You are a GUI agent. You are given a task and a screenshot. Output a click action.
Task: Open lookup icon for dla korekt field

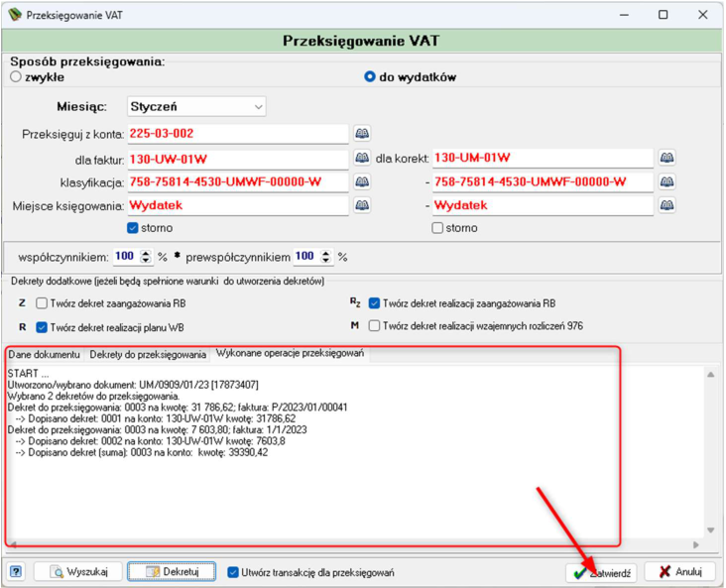coord(666,158)
